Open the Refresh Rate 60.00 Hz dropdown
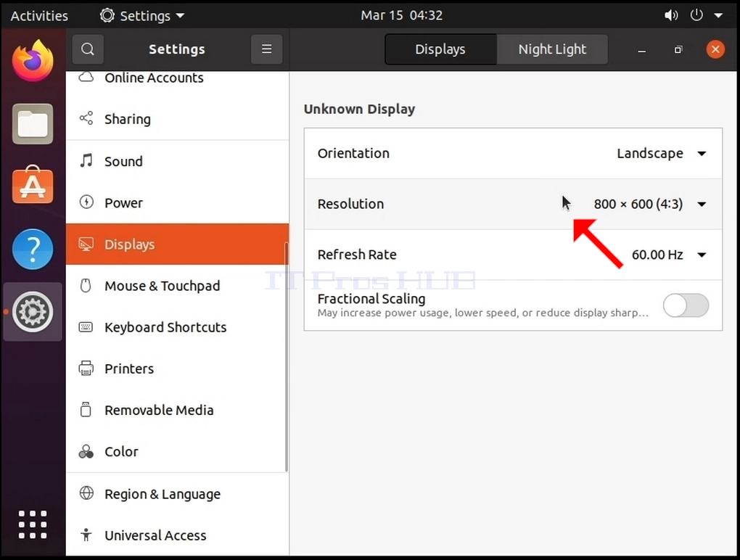 669,255
